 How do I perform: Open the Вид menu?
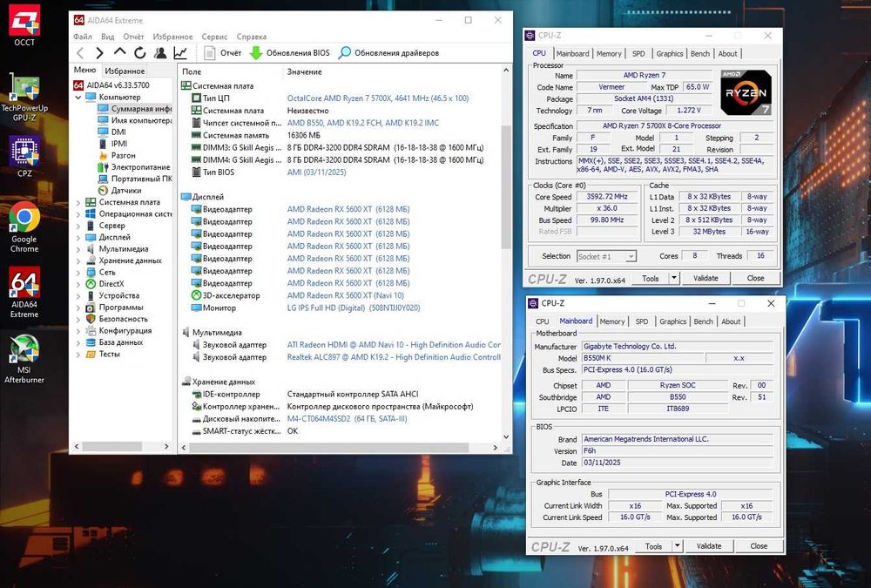coord(108,37)
